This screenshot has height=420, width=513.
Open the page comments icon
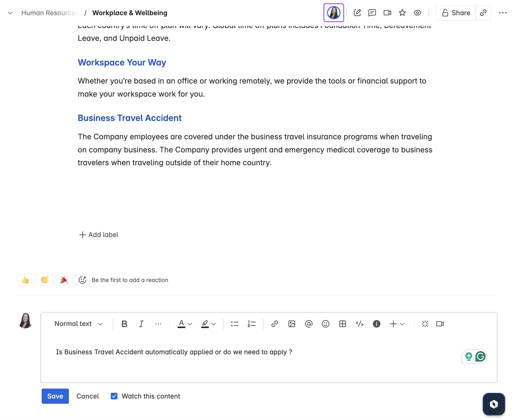point(372,13)
